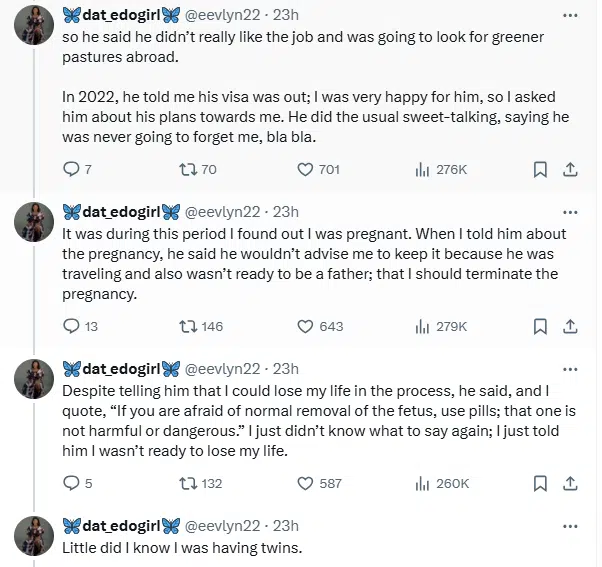Bookmark the greener pastures tweet
The image size is (602, 567).
540,169
